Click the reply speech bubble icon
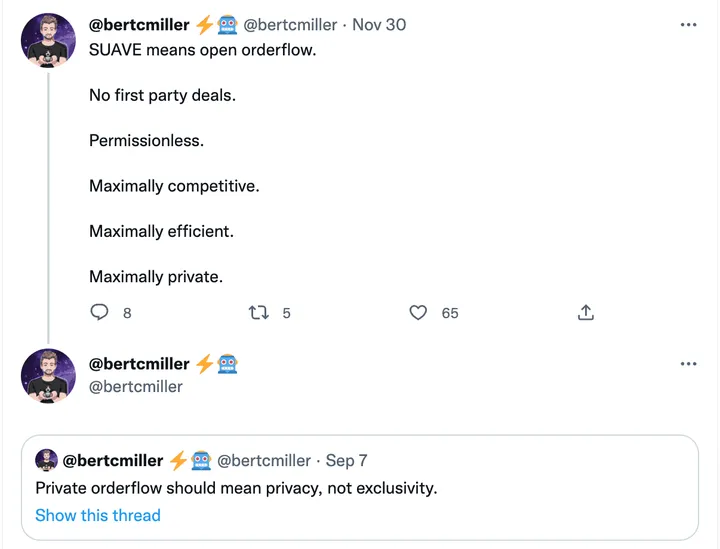 pyautogui.click(x=99, y=313)
